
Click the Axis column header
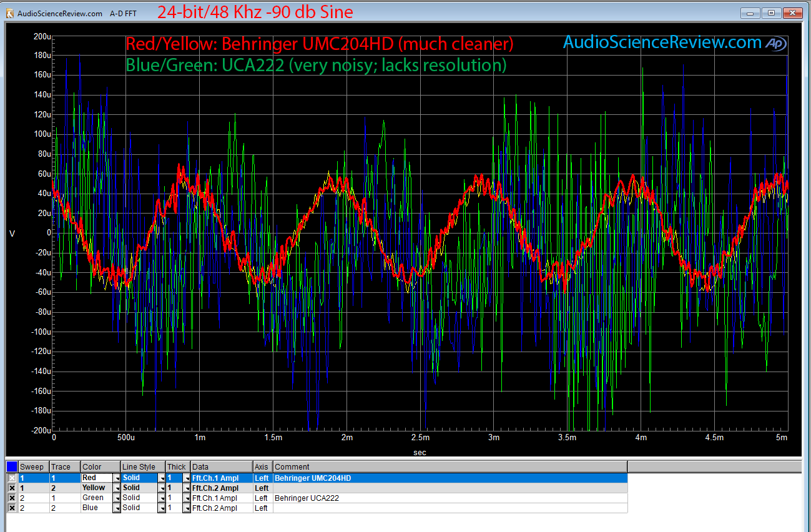(263, 466)
